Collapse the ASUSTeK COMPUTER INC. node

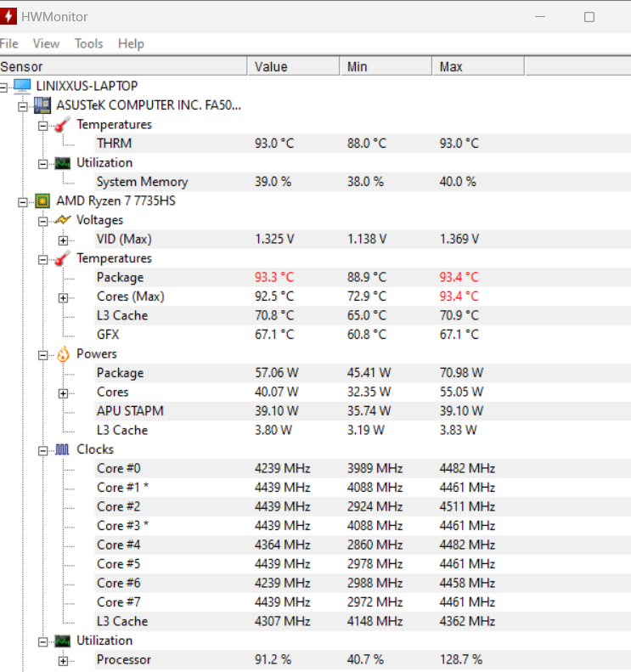23,107
